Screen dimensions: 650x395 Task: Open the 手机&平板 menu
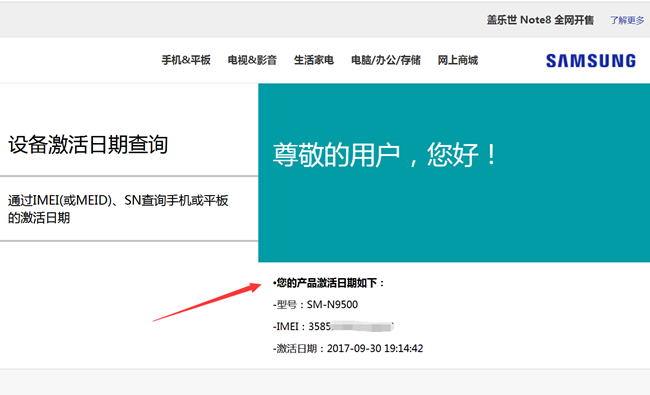tap(186, 60)
